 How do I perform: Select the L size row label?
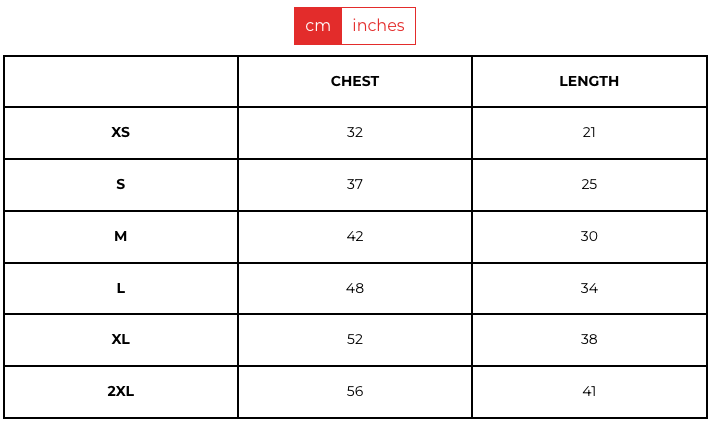point(121,288)
